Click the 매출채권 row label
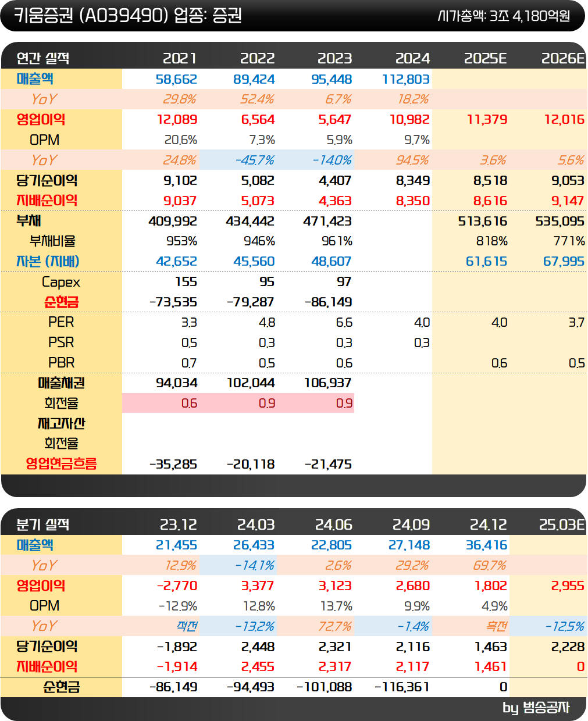The height and width of the screenshot is (721, 588). 61,383
